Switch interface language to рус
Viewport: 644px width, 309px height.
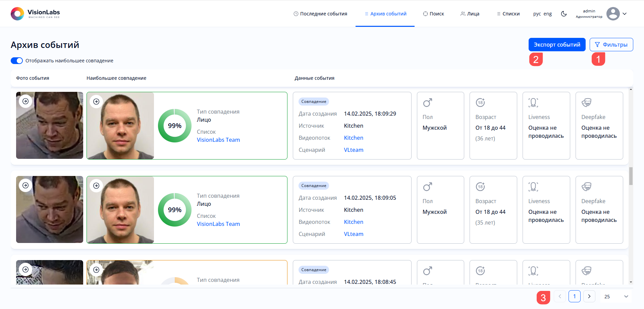coord(537,14)
